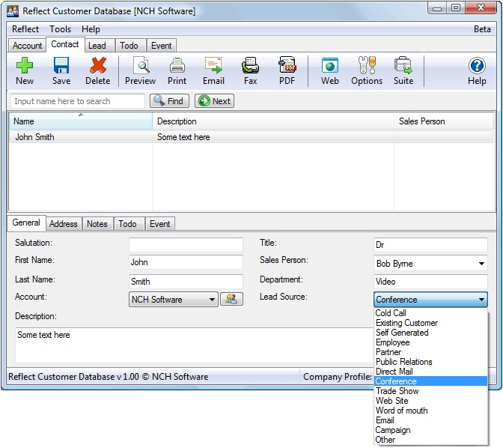The width and height of the screenshot is (503, 448).
Task: Switch to the Address sub-tab
Action: click(63, 224)
